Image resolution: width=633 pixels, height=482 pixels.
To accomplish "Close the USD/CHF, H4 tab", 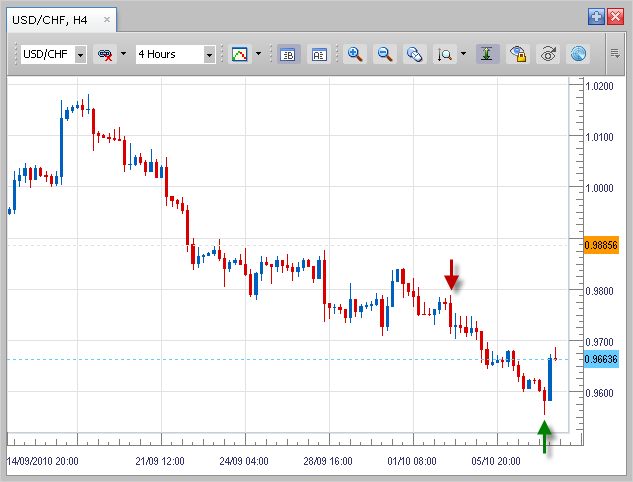I will tap(107, 19).
